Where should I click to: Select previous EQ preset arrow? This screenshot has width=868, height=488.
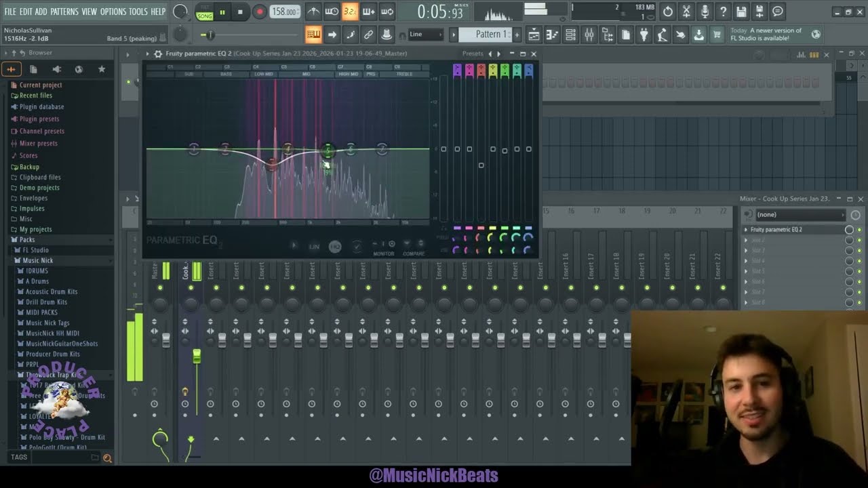click(x=490, y=54)
